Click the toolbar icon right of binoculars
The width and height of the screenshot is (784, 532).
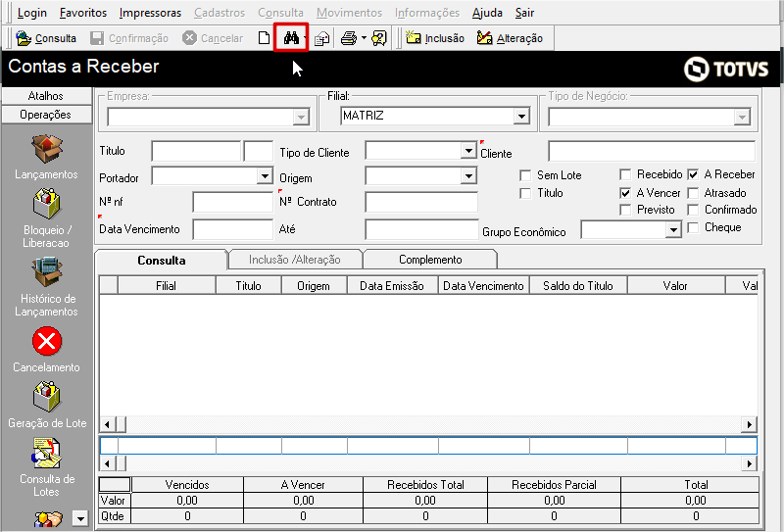coord(322,38)
